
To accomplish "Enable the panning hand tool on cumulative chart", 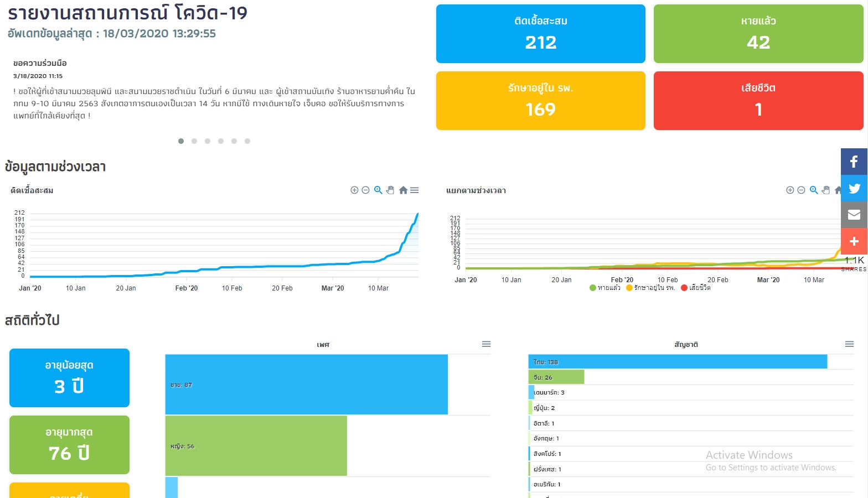I will click(390, 190).
